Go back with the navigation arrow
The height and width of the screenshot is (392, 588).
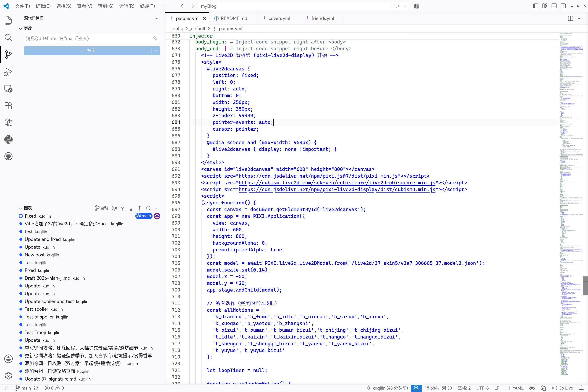(183, 6)
